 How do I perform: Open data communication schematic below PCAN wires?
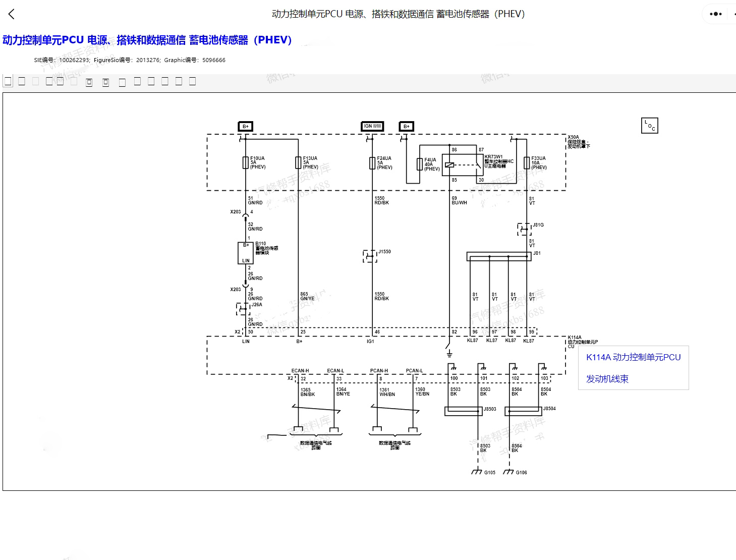tap(394, 445)
